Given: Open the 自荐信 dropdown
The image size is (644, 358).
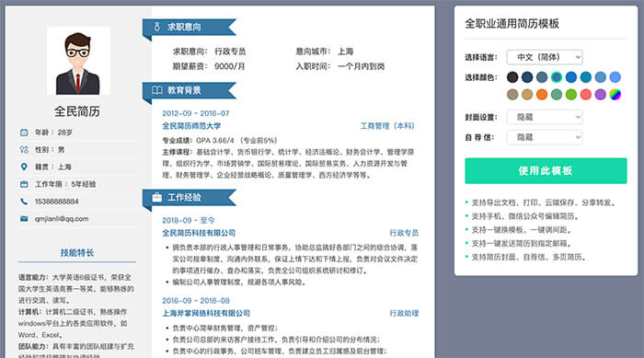Looking at the screenshot, I should click(x=545, y=137).
